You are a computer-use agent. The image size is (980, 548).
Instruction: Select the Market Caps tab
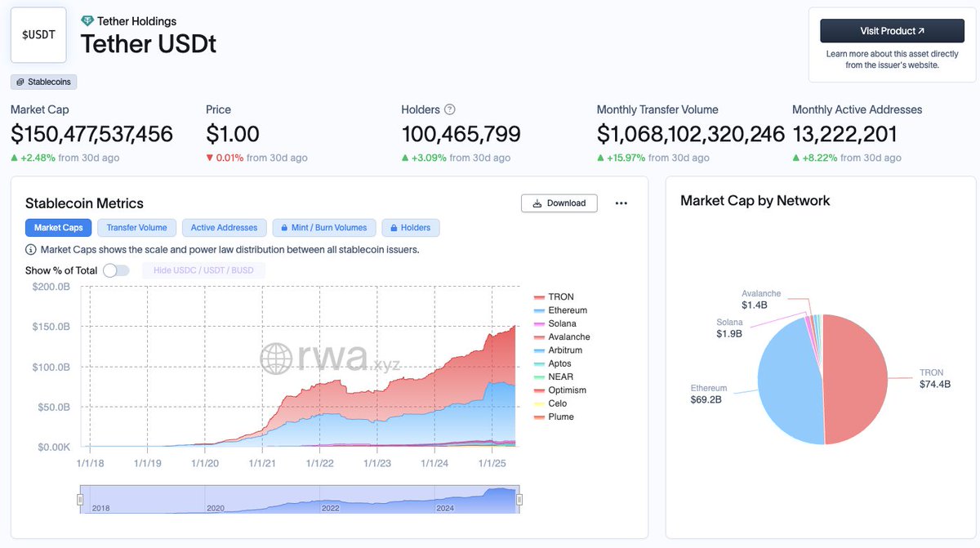59,228
